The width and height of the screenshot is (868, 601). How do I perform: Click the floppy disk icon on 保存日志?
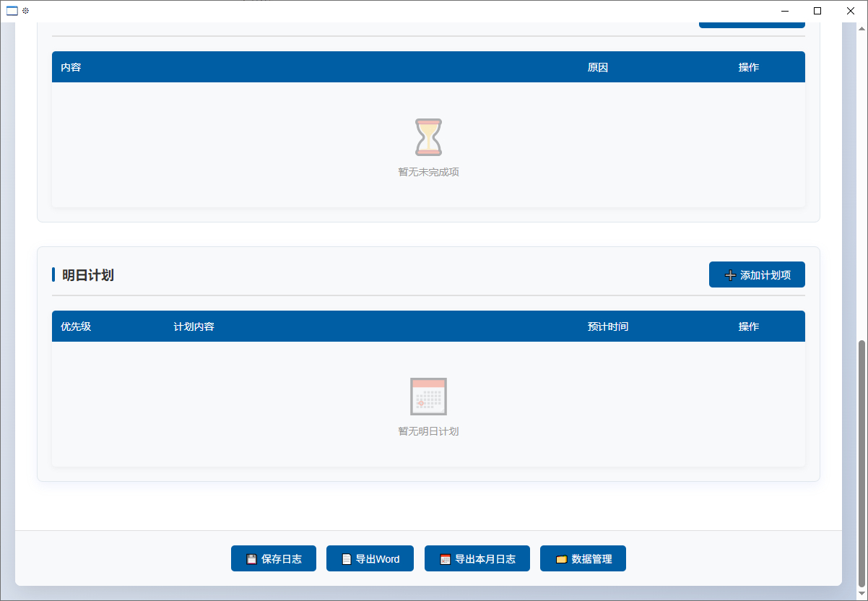click(251, 559)
